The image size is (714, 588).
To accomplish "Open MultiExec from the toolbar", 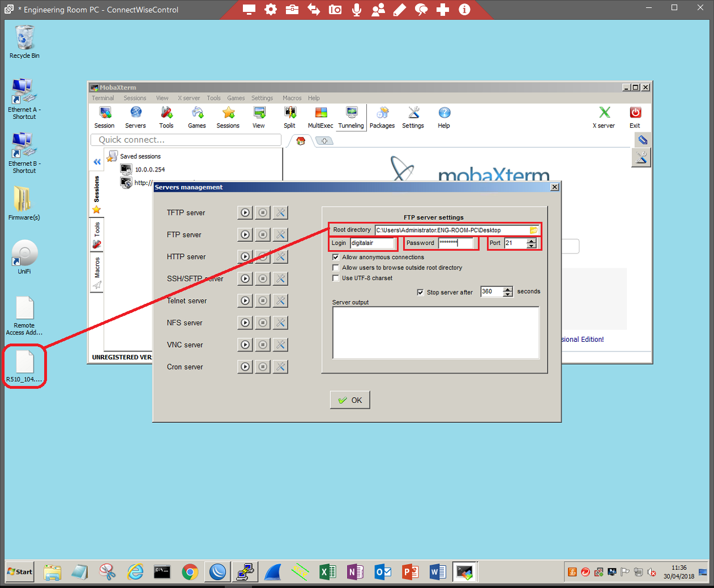I will [x=320, y=118].
